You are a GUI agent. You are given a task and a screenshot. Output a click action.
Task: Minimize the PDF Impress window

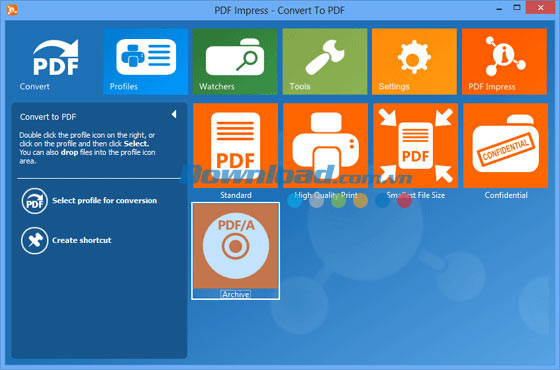click(499, 8)
